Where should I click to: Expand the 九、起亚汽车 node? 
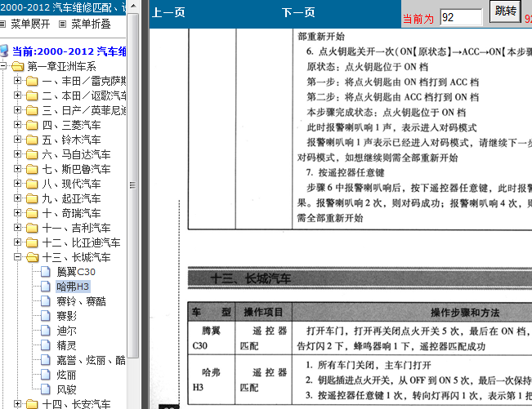(x=17, y=198)
